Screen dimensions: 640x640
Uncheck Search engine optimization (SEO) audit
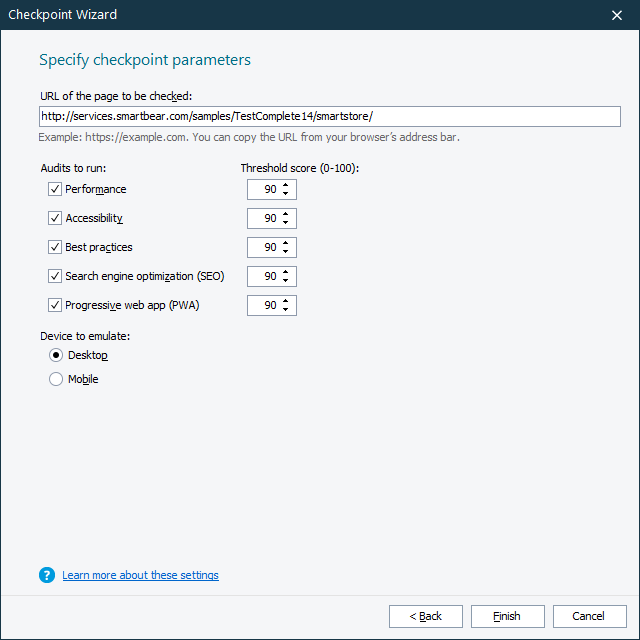coord(55,276)
